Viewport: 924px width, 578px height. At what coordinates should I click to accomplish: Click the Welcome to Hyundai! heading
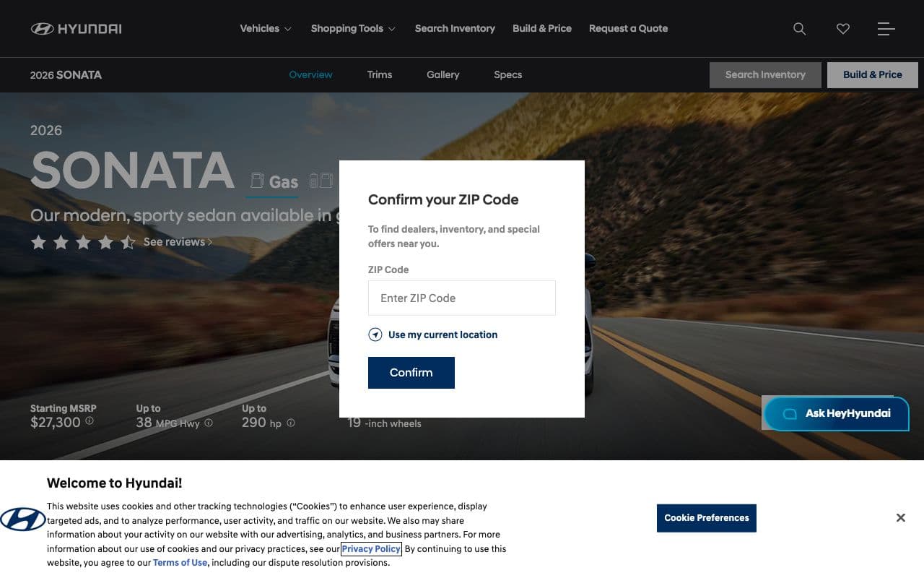point(115,483)
